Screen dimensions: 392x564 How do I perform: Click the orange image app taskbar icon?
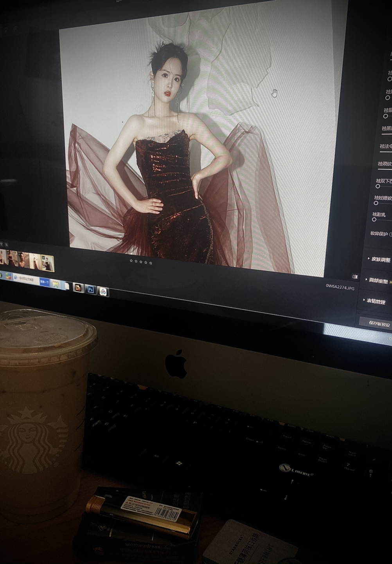78,288
